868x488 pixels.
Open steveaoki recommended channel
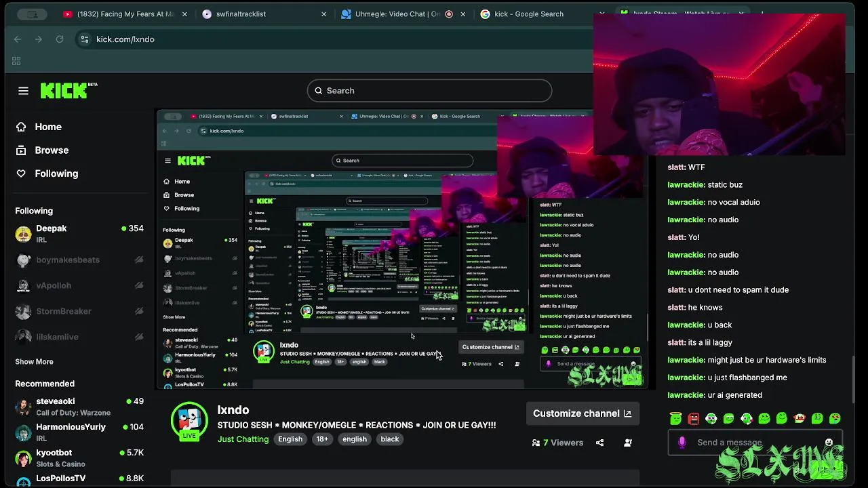tap(79, 407)
